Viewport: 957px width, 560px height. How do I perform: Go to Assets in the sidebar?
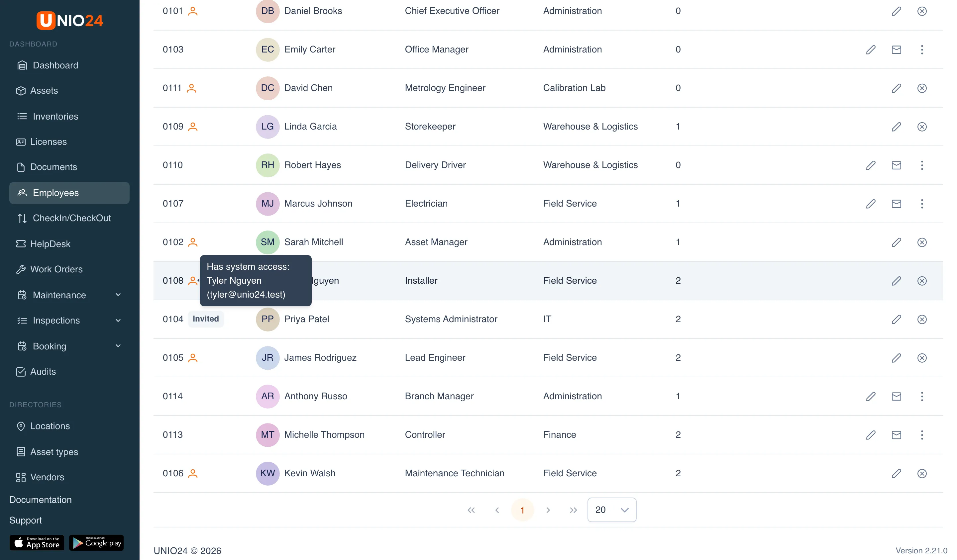pyautogui.click(x=69, y=91)
